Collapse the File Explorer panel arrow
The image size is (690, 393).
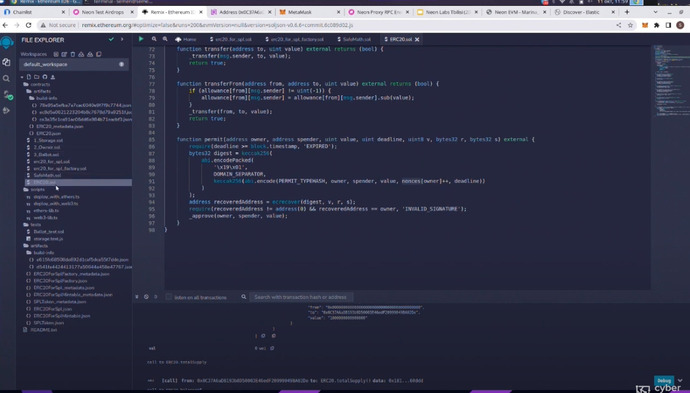pos(122,40)
